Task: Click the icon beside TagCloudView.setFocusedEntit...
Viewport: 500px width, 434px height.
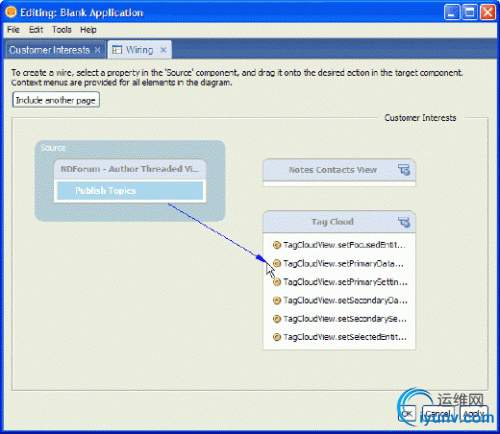Action: tap(276, 245)
